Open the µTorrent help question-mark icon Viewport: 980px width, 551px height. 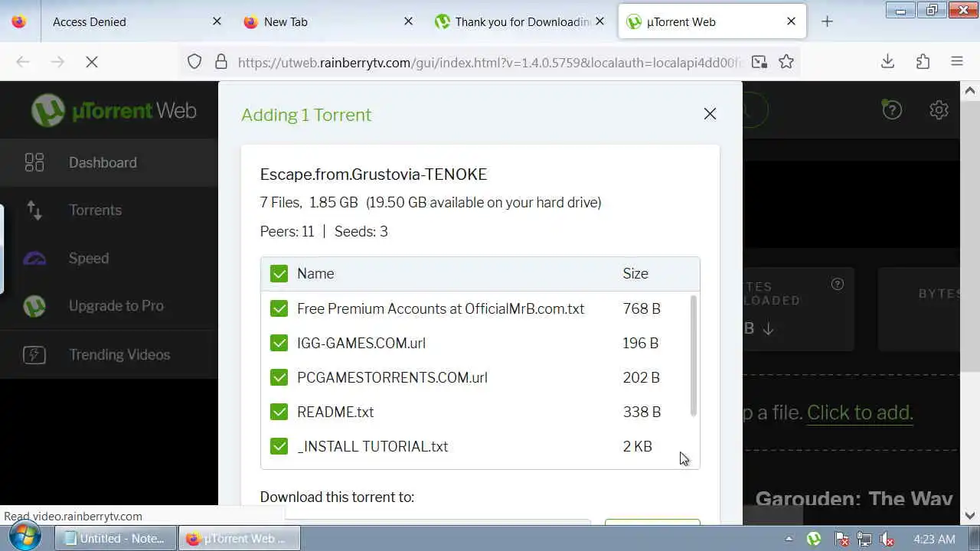(892, 110)
